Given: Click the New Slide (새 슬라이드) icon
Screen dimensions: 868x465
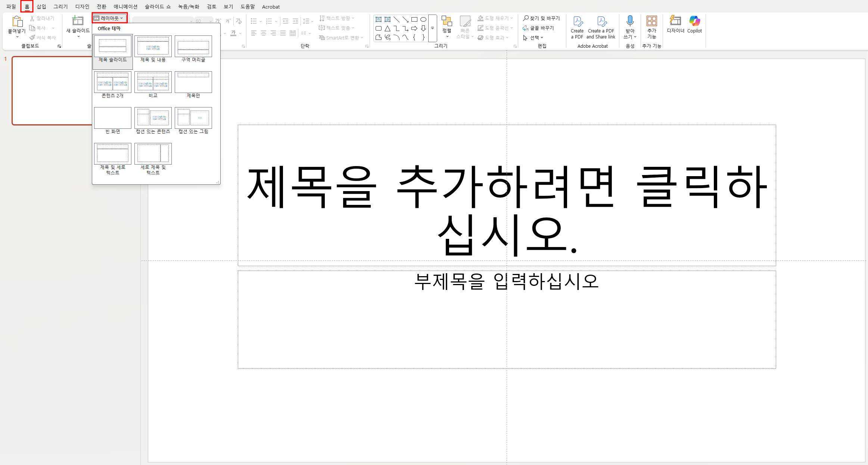Looking at the screenshot, I should click(78, 21).
